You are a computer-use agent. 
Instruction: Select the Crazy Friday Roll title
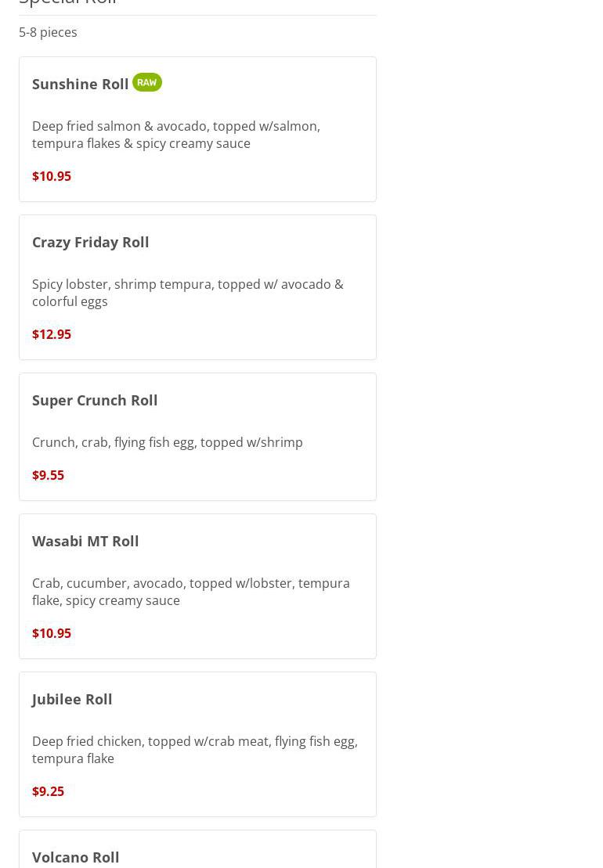(x=90, y=243)
